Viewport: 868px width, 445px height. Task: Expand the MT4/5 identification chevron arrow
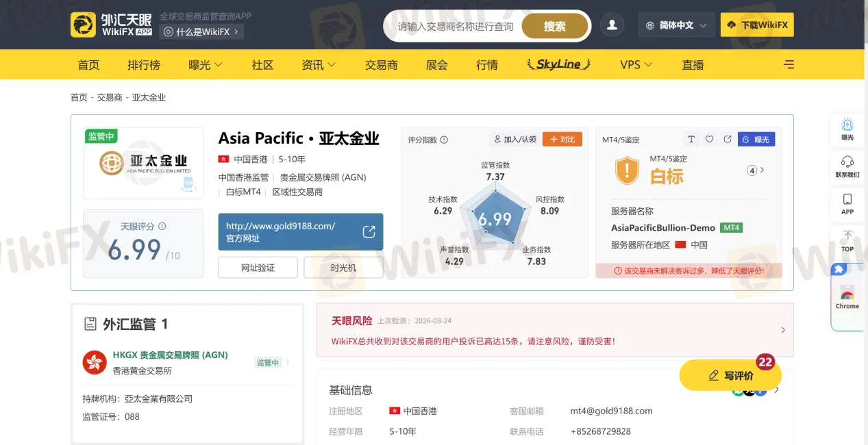click(762, 170)
